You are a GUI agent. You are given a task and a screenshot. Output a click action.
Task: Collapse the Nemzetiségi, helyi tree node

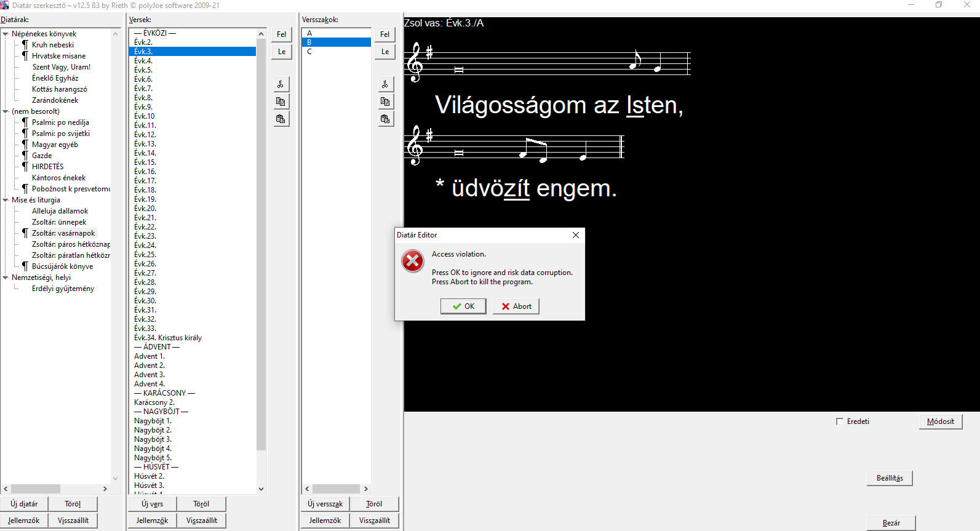click(x=6, y=277)
